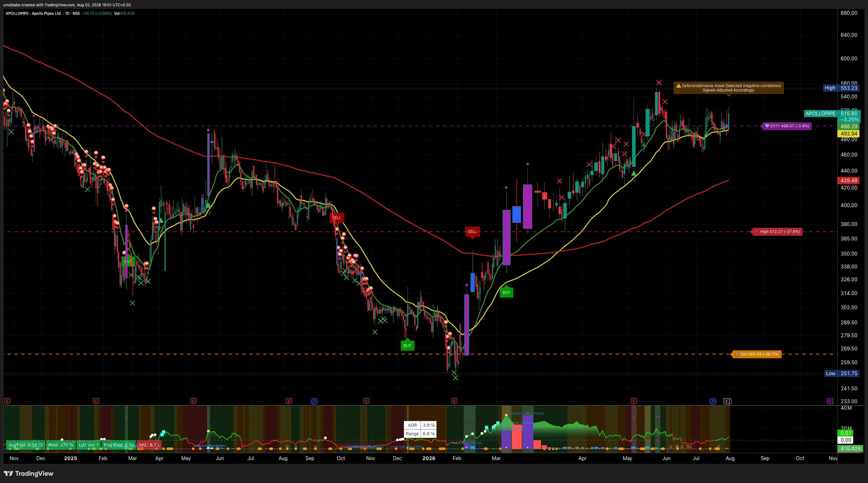This screenshot has height=483, width=868.
Task: Click the target icon in the Fair 265.46 label
Action: [737, 354]
